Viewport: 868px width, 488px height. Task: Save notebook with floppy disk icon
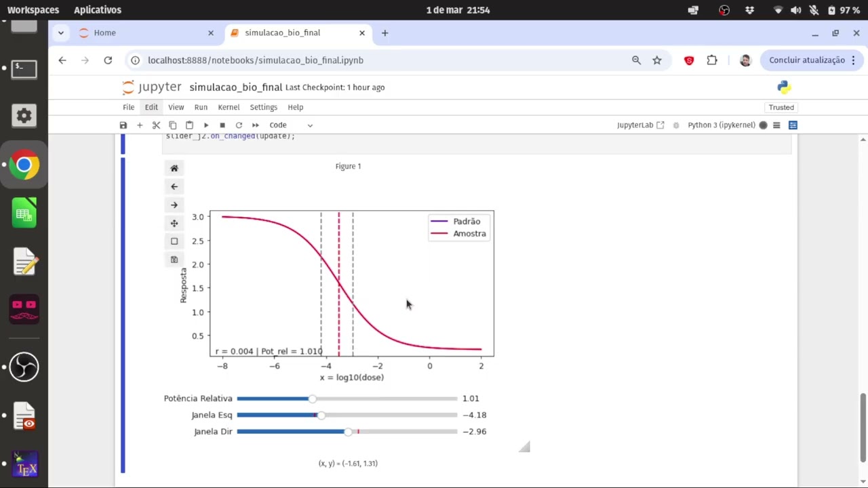tap(123, 125)
